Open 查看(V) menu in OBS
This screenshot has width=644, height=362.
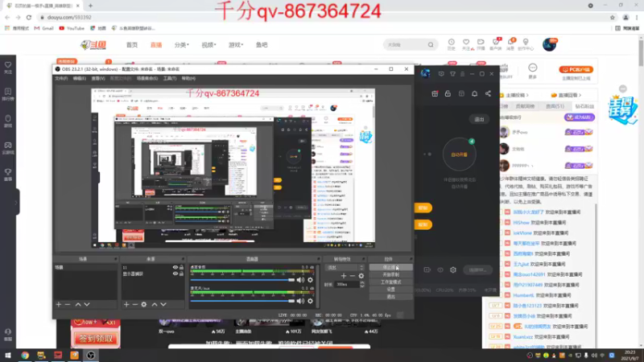[x=97, y=78]
